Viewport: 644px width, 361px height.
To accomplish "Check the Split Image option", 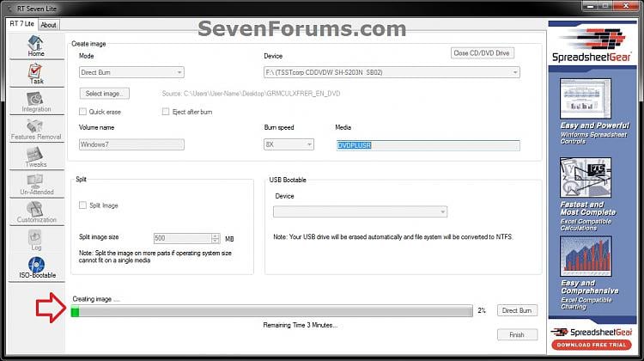I will click(83, 205).
